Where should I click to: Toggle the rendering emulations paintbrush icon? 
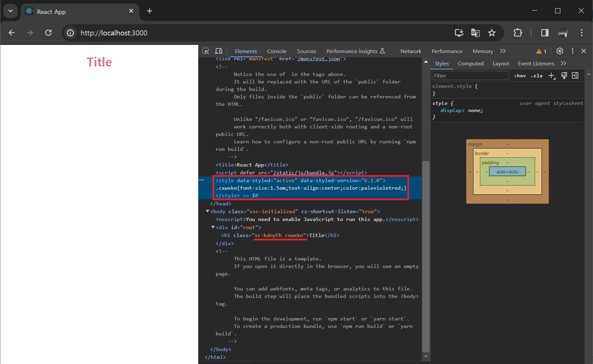[564, 76]
